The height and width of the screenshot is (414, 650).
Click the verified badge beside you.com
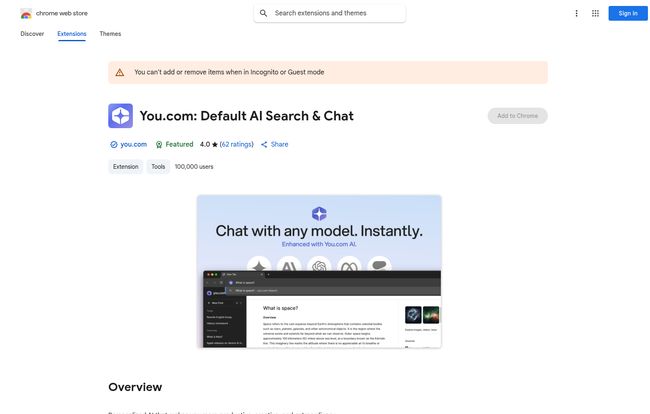click(114, 145)
